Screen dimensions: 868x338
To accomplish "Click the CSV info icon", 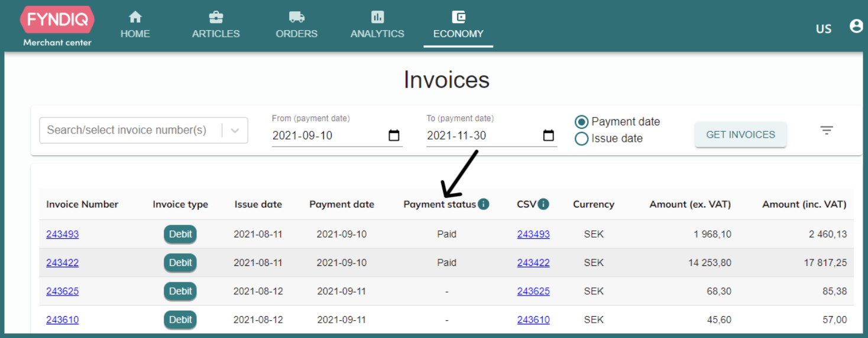I will 543,204.
